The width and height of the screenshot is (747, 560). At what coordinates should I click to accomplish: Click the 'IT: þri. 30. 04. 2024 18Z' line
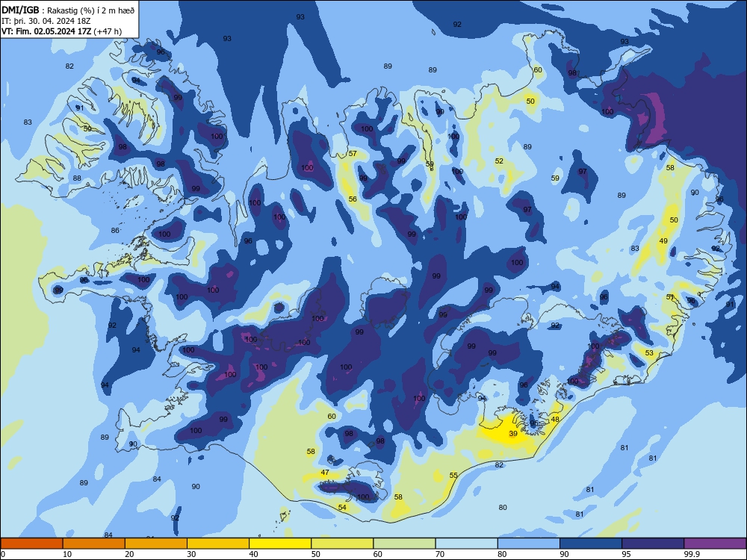[x=46, y=21]
